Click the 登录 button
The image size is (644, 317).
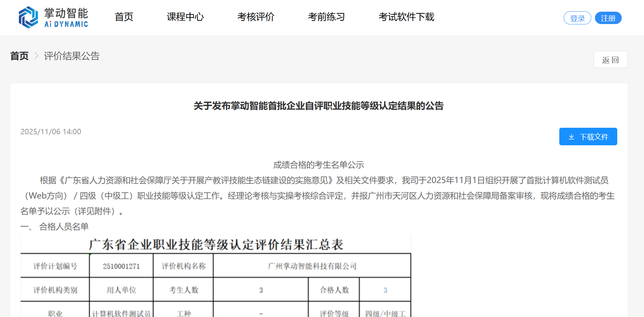coord(577,18)
